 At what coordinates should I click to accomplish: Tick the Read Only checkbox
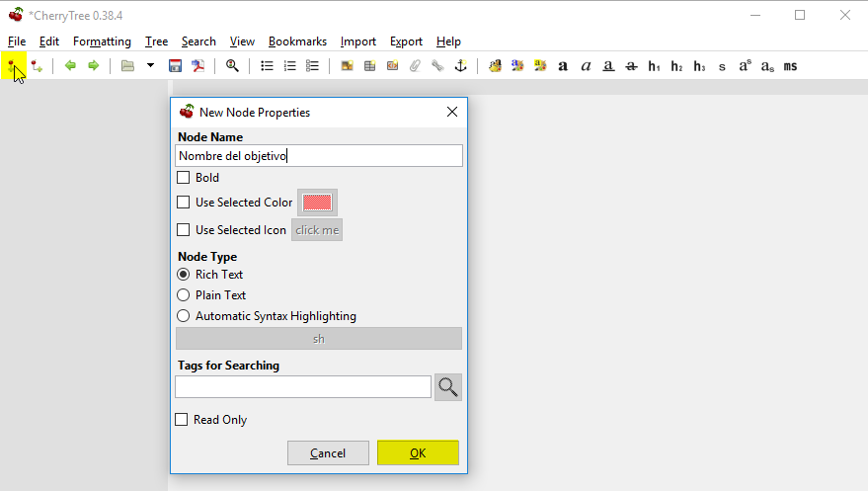pos(182,420)
